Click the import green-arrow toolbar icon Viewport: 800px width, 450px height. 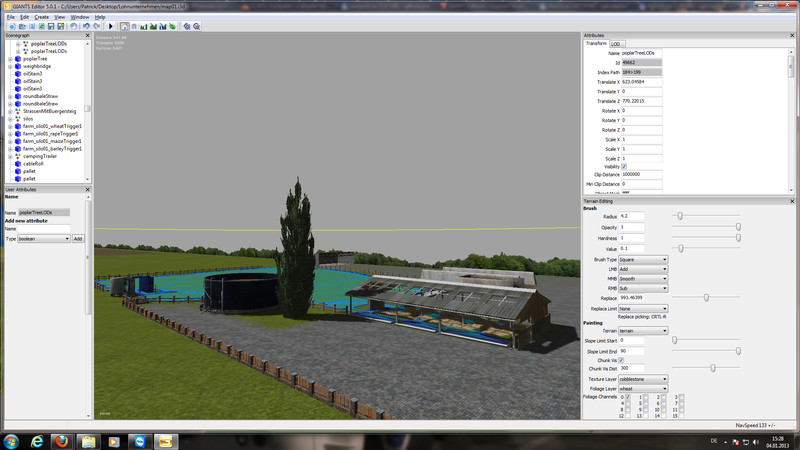[41, 26]
